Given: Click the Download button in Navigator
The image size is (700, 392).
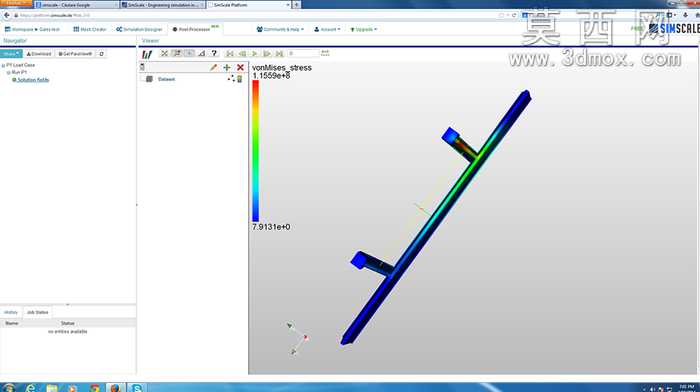Looking at the screenshot, I should click(39, 54).
